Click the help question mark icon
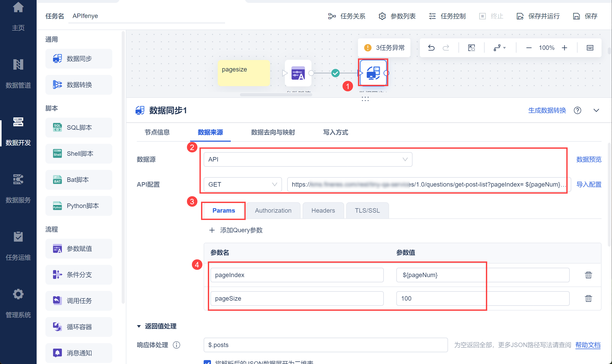 577,110
